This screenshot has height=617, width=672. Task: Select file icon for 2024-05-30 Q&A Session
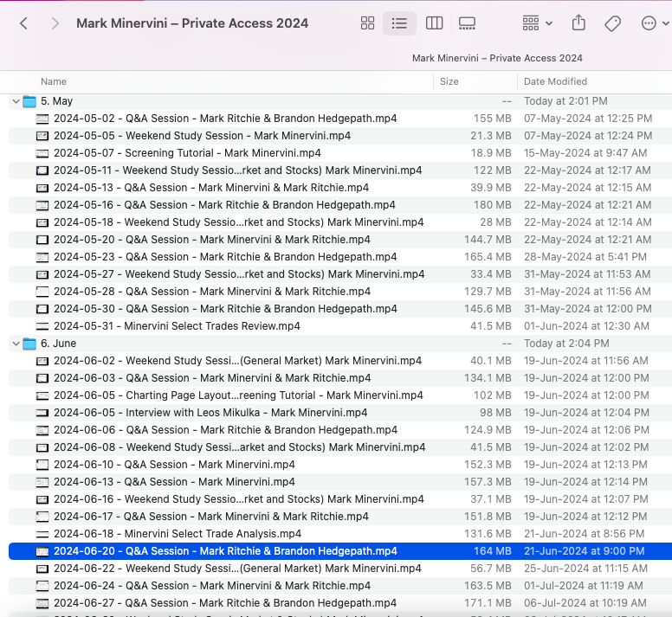42,309
